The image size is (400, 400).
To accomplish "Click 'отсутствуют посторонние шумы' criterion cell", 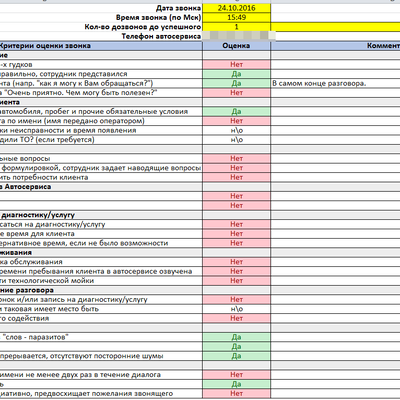I will [101, 356].
